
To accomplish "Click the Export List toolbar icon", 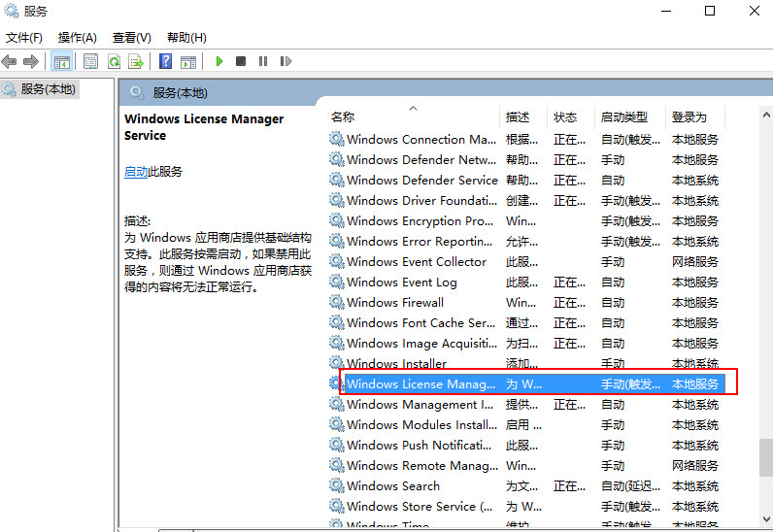I will [136, 61].
